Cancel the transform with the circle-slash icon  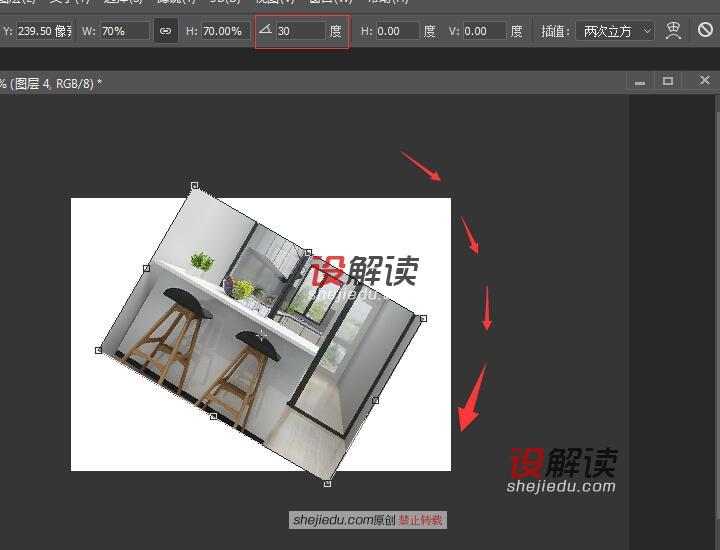(x=705, y=30)
